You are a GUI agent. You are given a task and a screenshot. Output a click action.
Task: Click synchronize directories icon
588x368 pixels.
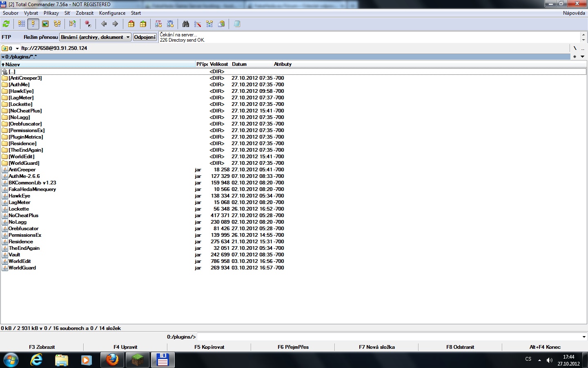[209, 24]
